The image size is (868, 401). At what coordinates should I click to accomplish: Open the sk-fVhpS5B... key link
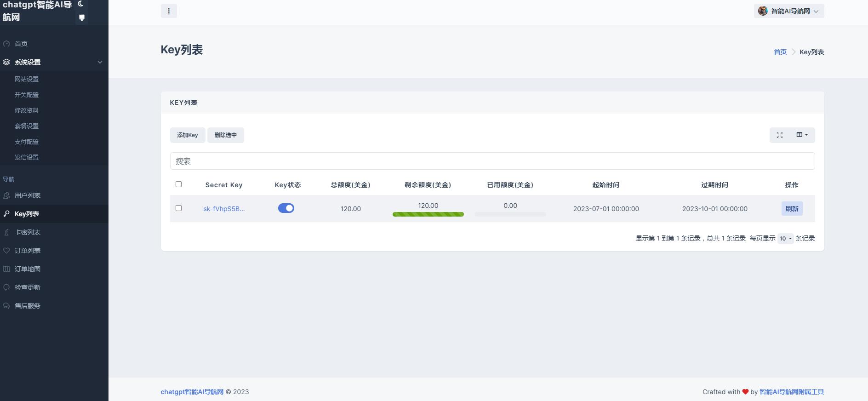click(224, 209)
